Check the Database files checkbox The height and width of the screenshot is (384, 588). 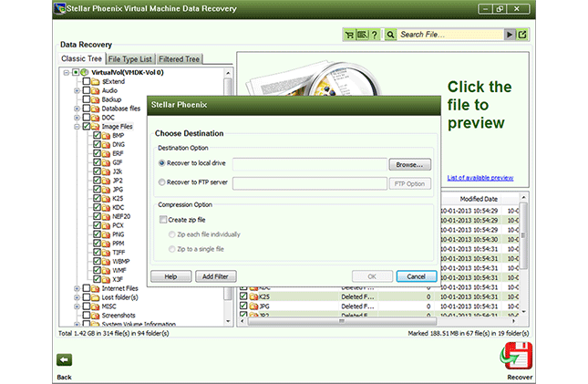tap(87, 109)
